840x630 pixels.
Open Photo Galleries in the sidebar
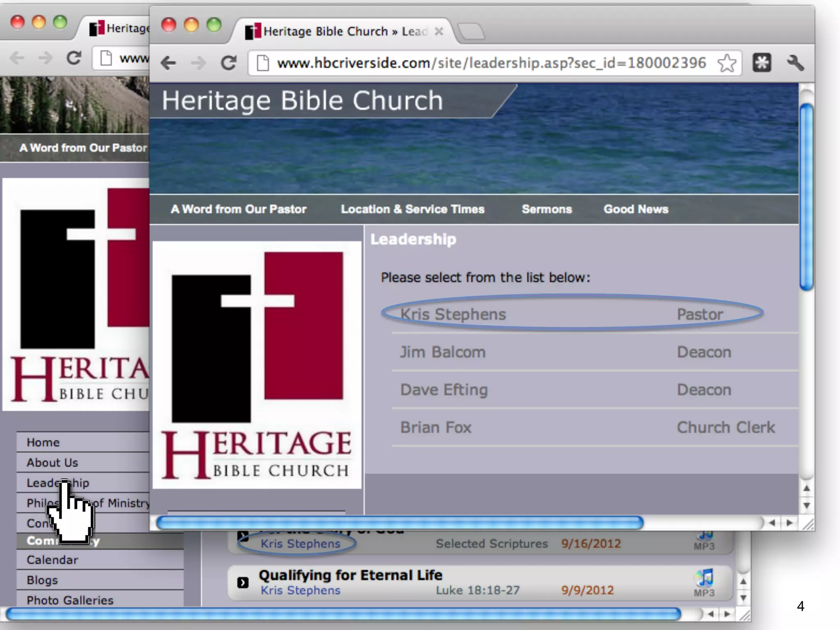click(x=70, y=600)
